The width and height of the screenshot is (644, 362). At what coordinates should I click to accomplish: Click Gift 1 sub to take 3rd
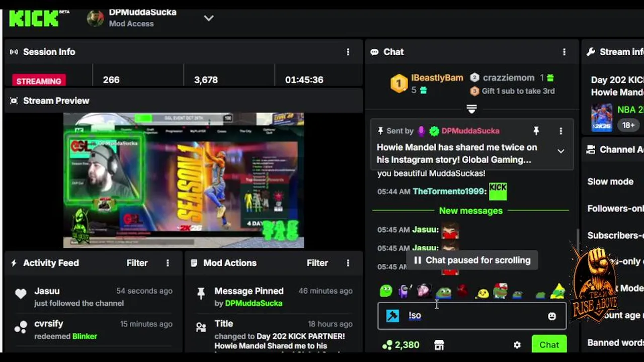518,91
